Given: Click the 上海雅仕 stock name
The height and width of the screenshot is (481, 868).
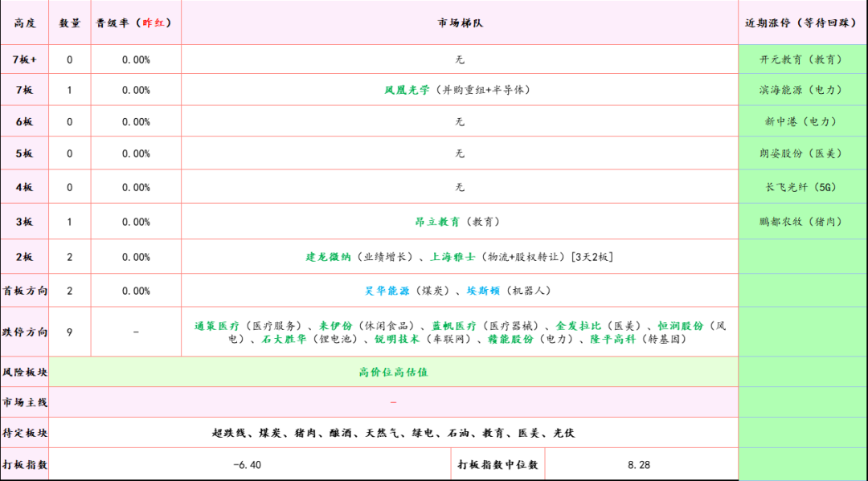Looking at the screenshot, I should (x=452, y=257).
